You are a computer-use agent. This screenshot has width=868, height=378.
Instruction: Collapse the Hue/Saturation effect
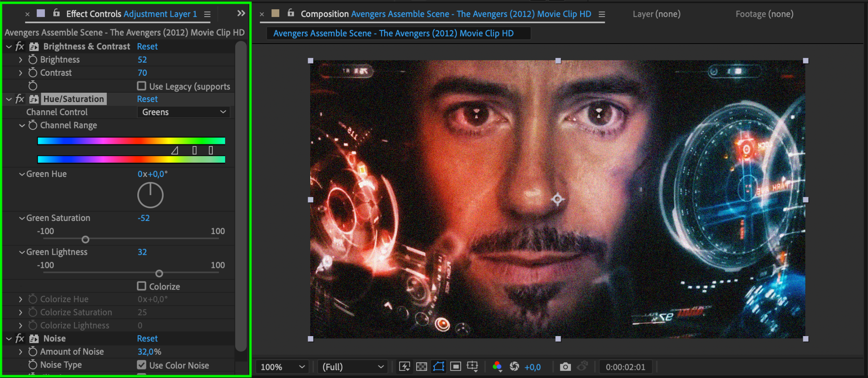pos(9,99)
